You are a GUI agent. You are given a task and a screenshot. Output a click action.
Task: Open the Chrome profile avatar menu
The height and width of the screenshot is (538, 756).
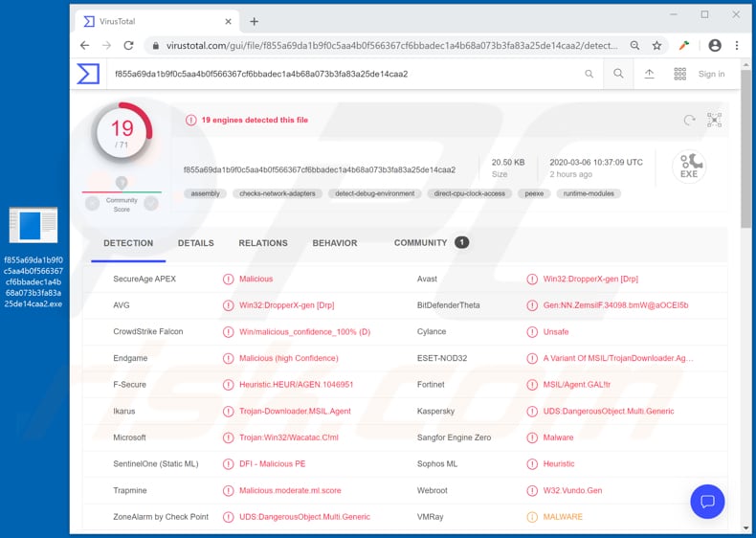pyautogui.click(x=713, y=45)
